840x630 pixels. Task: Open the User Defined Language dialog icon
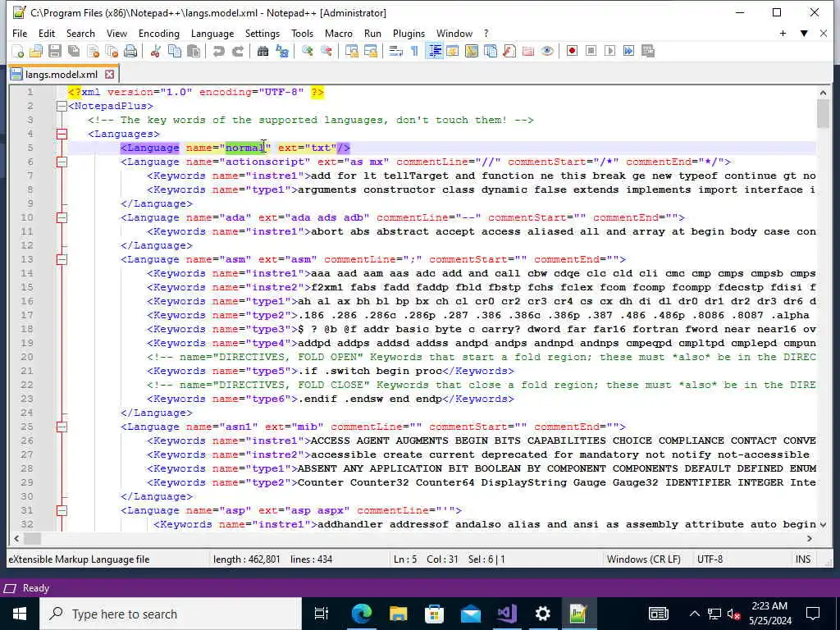453,51
